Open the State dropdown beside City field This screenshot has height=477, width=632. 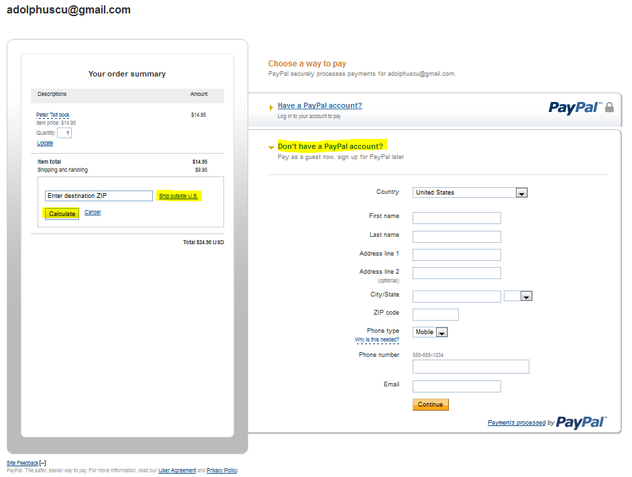[x=518, y=296]
